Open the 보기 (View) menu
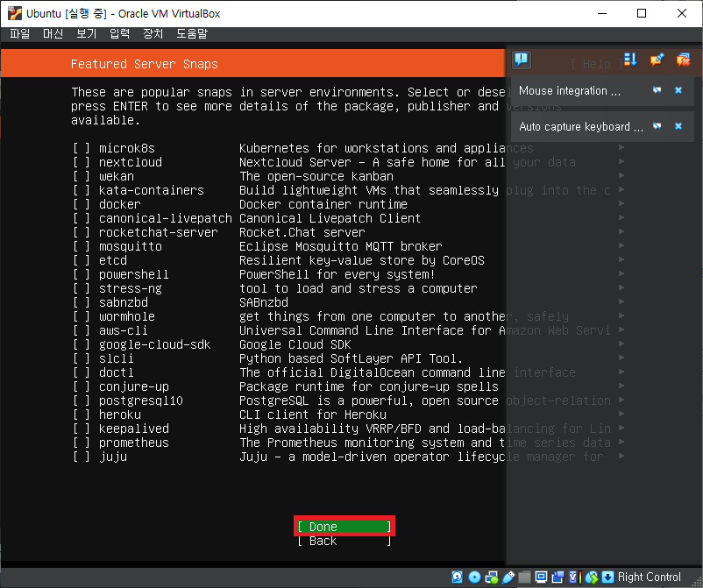 pos(86,33)
